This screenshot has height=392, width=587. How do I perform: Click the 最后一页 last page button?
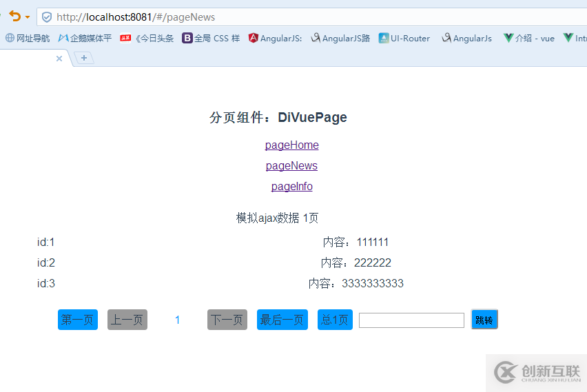(282, 320)
